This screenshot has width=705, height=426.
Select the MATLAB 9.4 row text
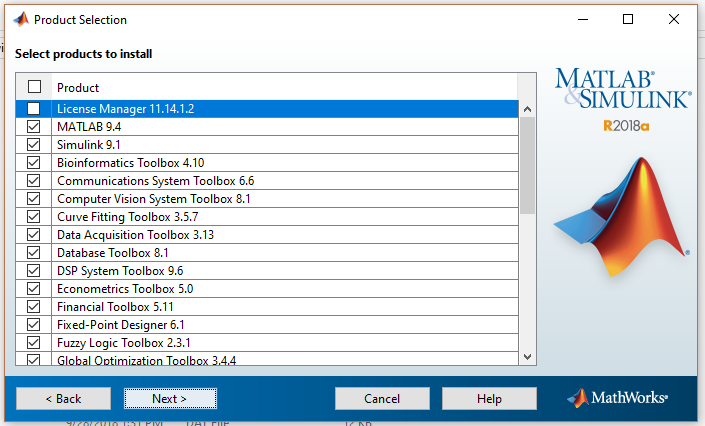(89, 127)
